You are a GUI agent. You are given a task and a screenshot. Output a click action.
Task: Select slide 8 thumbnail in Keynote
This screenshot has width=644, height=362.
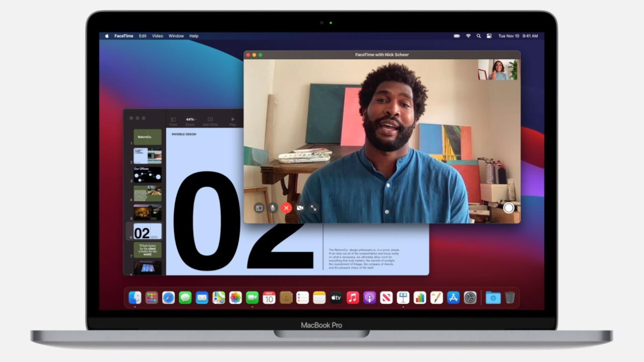(147, 267)
